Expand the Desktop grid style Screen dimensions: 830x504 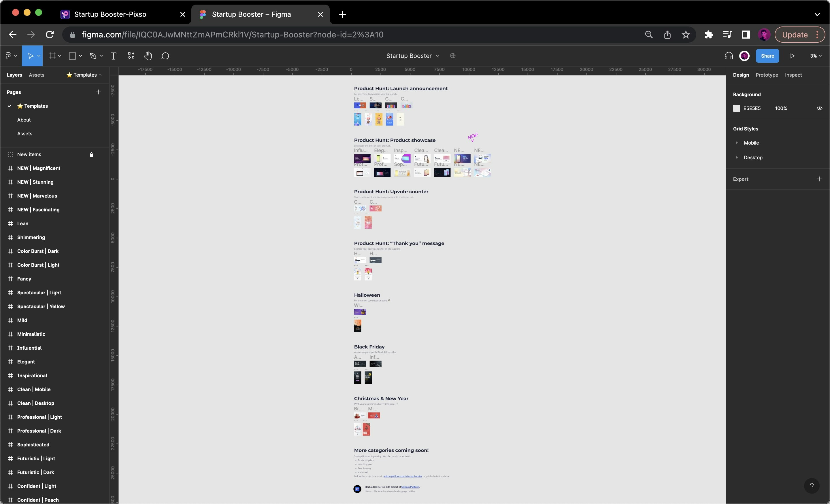click(x=737, y=158)
